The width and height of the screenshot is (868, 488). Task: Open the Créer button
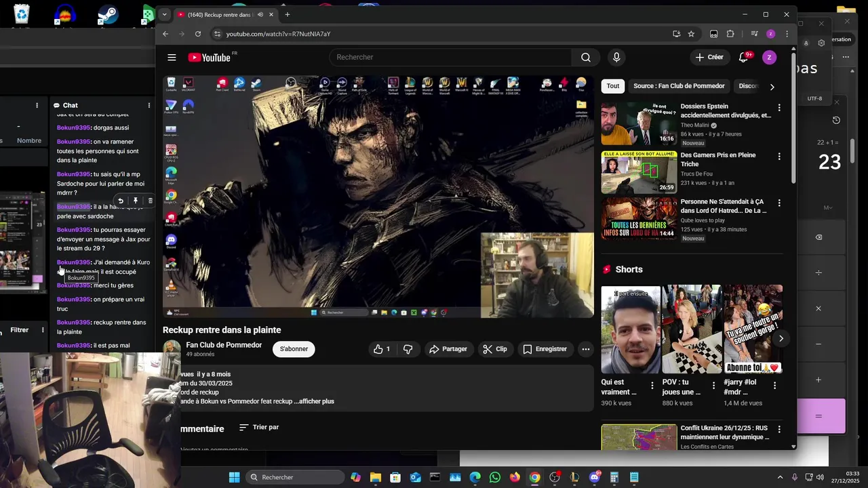coord(709,58)
